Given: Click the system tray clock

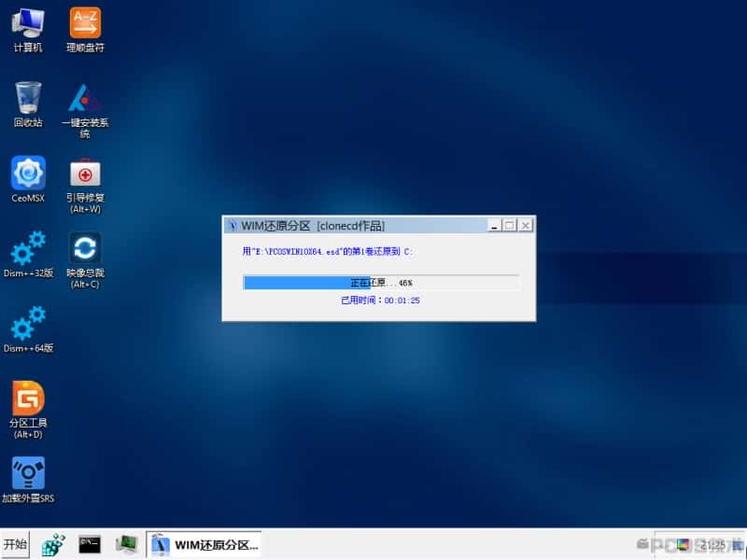Looking at the screenshot, I should tap(712, 545).
